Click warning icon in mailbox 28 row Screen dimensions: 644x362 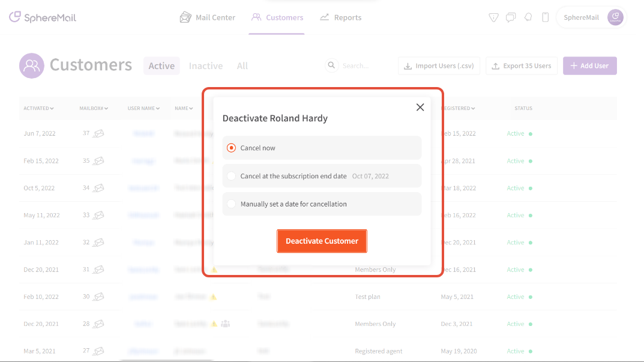pyautogui.click(x=214, y=324)
